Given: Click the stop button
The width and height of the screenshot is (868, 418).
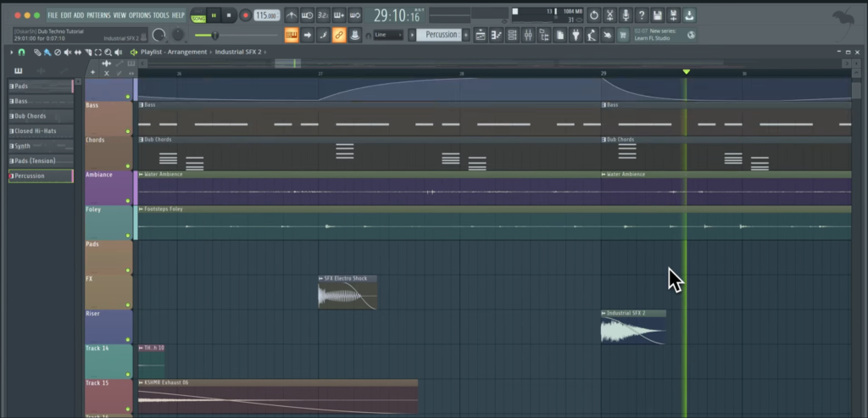Looking at the screenshot, I should point(229,15).
